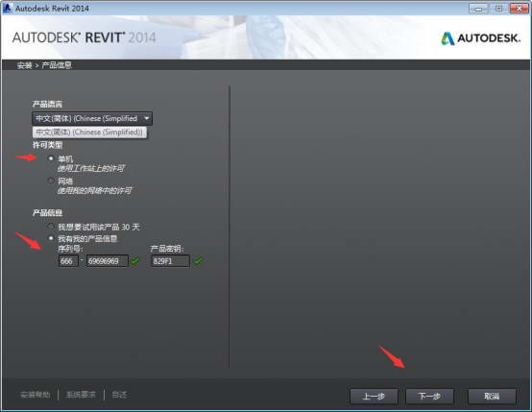
Task: Click the green checkmark beside product key
Action: pos(198,261)
